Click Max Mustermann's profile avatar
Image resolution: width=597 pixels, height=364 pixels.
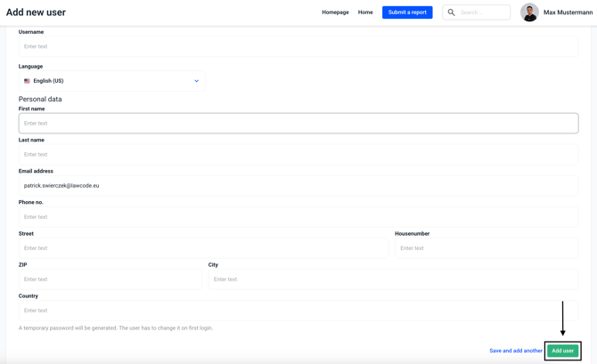point(529,12)
